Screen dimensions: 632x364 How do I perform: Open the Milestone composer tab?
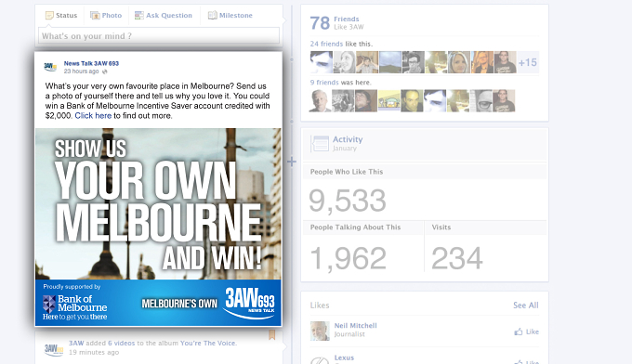(230, 15)
